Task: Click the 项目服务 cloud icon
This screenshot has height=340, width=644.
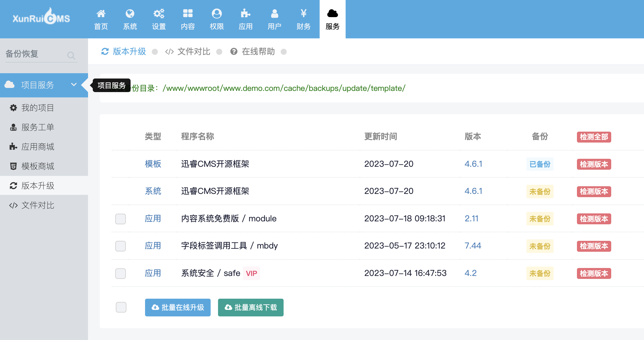Action: [9, 85]
